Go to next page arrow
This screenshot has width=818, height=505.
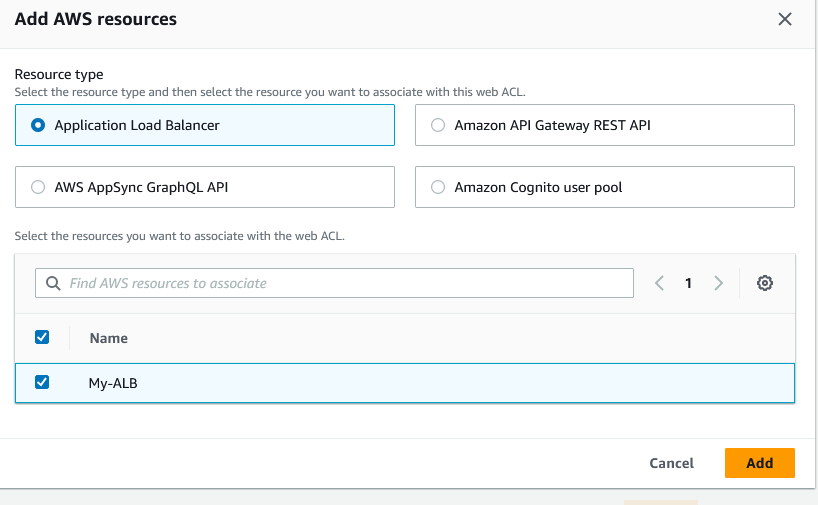(x=718, y=283)
